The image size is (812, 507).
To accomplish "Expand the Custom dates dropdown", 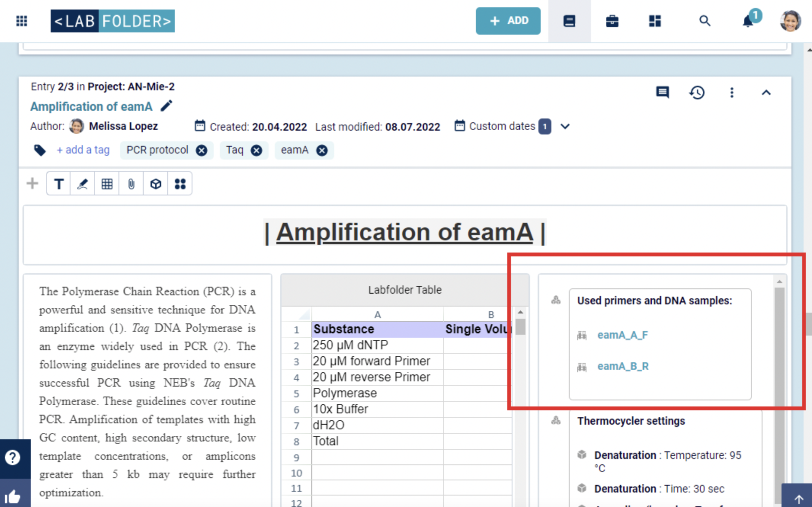I will coord(565,126).
